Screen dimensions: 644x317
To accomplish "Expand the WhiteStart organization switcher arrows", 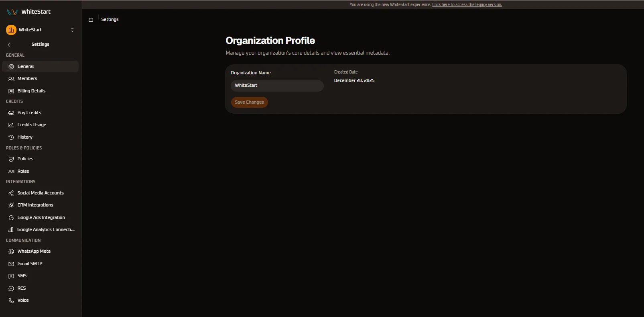I will [x=72, y=30].
